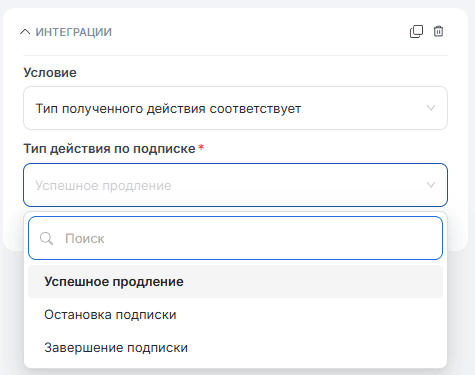Click the Тип действия по подписке label

click(x=109, y=149)
